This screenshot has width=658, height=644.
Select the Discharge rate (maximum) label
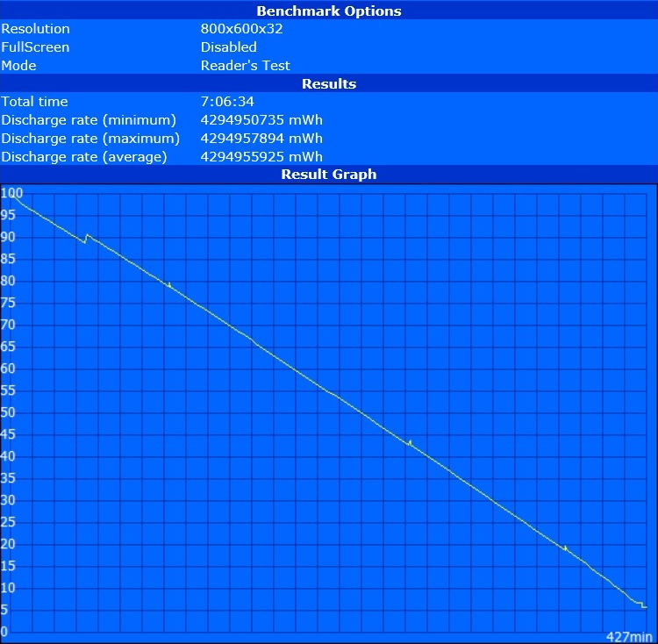pyautogui.click(x=90, y=139)
